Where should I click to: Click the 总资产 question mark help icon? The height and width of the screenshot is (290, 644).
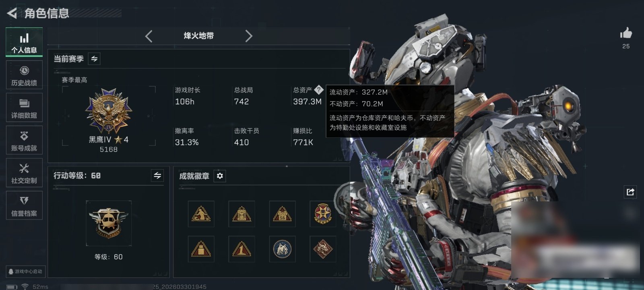318,89
